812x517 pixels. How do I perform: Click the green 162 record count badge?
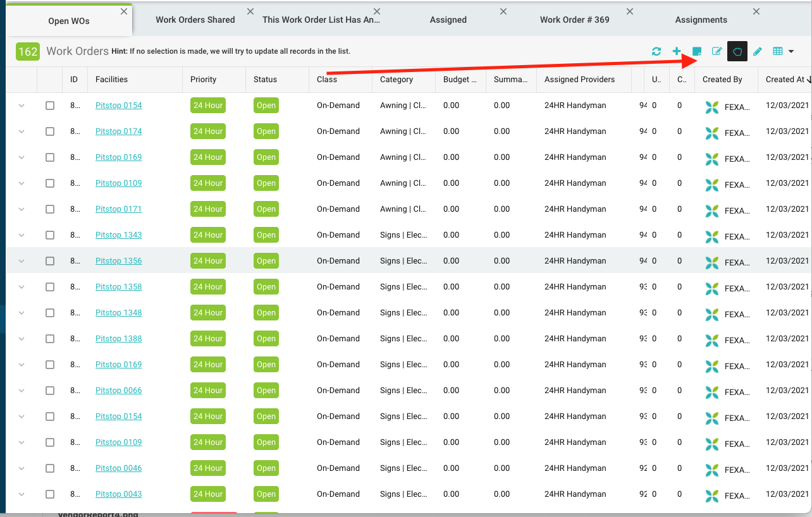pos(27,51)
